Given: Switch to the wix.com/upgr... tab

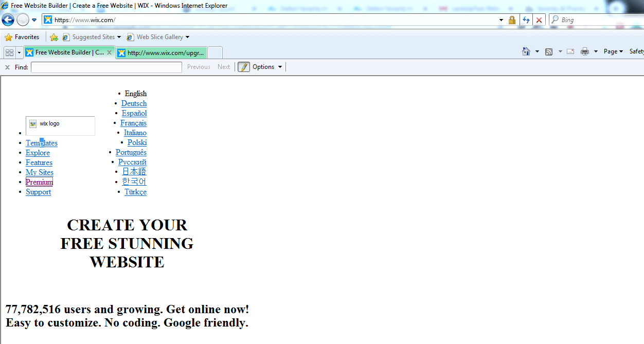Looking at the screenshot, I should point(162,52).
